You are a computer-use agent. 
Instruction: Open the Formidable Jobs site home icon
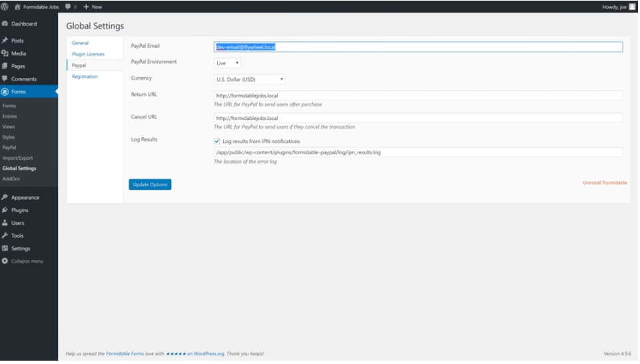(x=17, y=6)
